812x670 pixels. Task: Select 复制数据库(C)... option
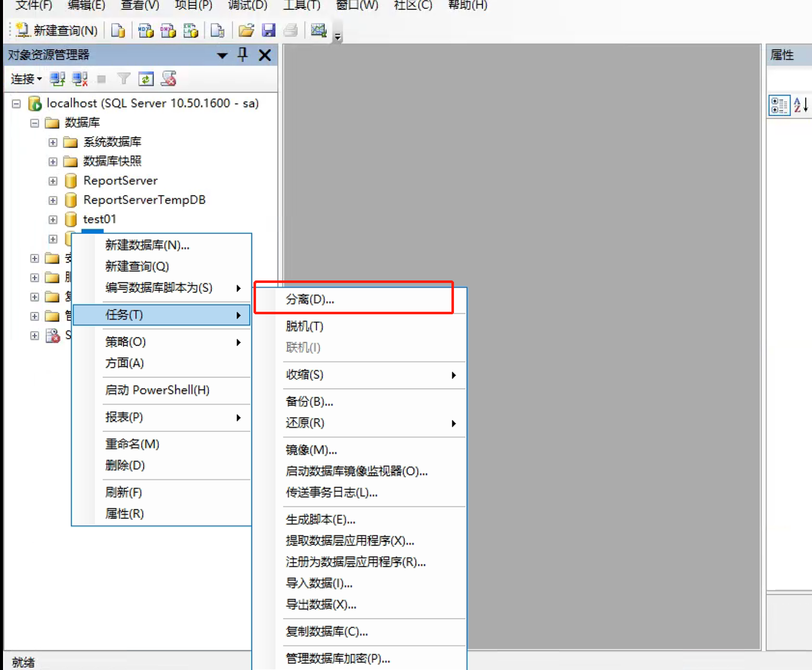click(x=360, y=632)
